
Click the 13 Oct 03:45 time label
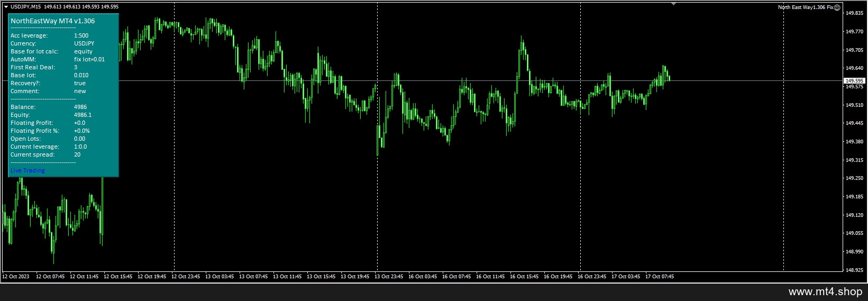[220, 277]
